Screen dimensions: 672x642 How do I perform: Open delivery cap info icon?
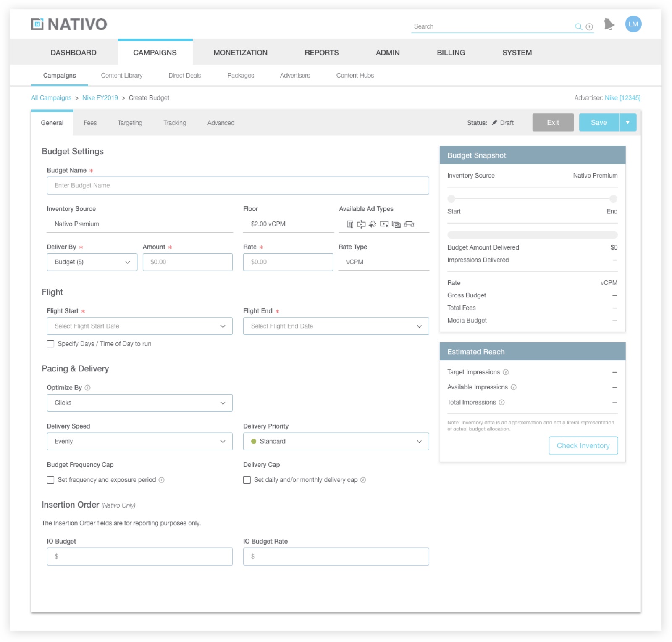point(363,480)
